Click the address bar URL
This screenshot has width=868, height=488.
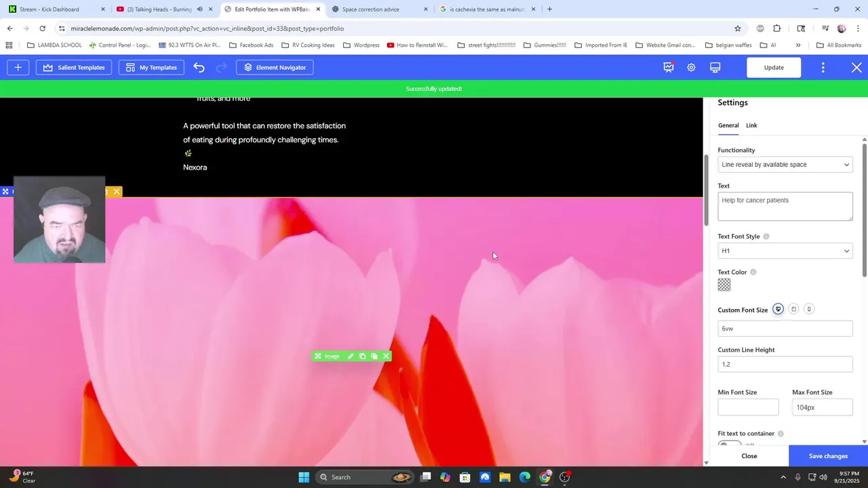coord(208,28)
